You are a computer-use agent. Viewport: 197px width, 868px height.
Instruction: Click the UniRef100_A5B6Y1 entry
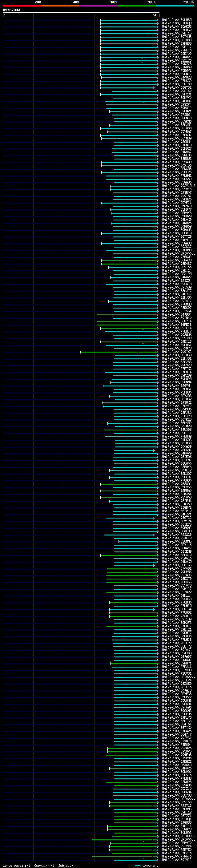pyautogui.click(x=177, y=71)
